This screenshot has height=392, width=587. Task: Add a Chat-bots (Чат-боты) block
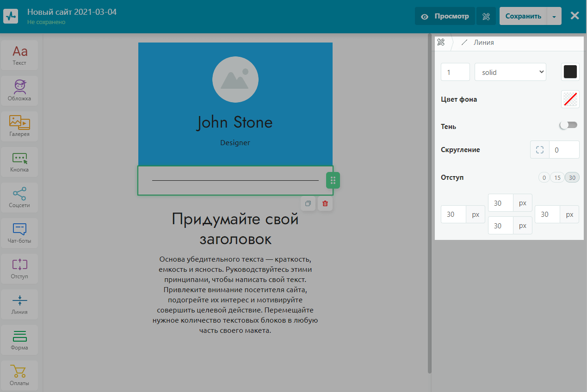[x=19, y=233]
